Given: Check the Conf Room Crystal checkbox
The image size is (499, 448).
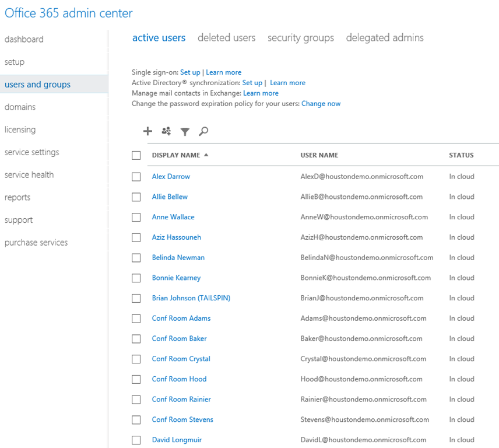Looking at the screenshot, I should 136,359.
